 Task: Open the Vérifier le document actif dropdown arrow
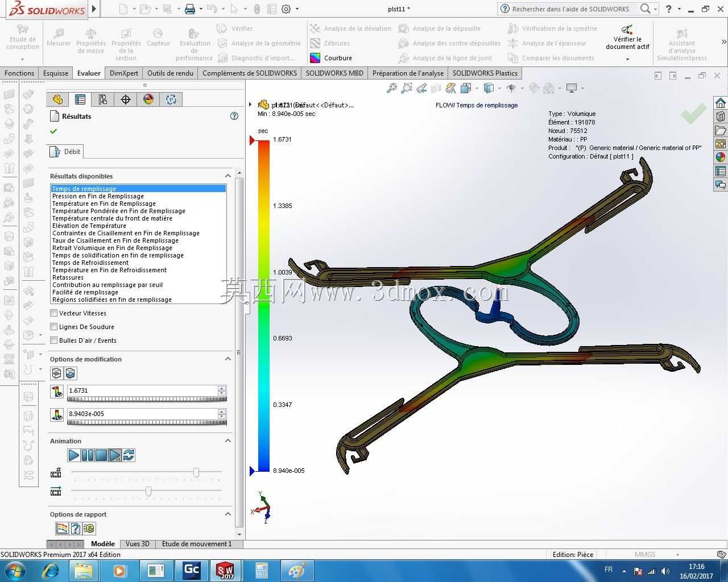627,59
